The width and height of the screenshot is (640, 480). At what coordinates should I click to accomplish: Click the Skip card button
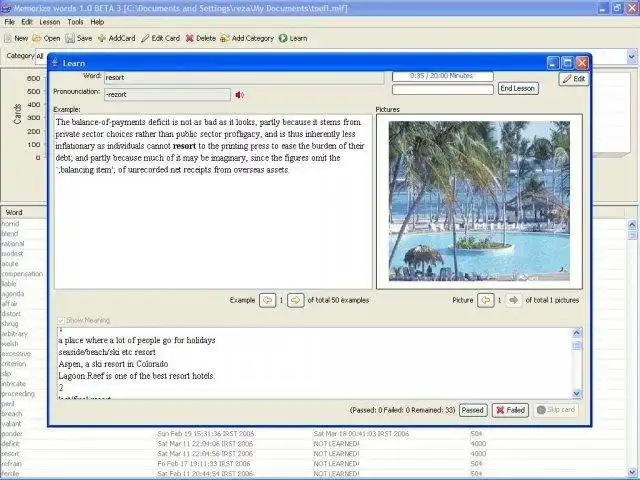click(556, 410)
